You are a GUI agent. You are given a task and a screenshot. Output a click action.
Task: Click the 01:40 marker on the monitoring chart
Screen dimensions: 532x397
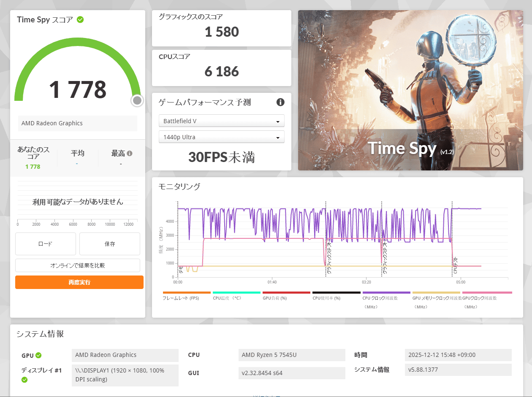coord(272,282)
